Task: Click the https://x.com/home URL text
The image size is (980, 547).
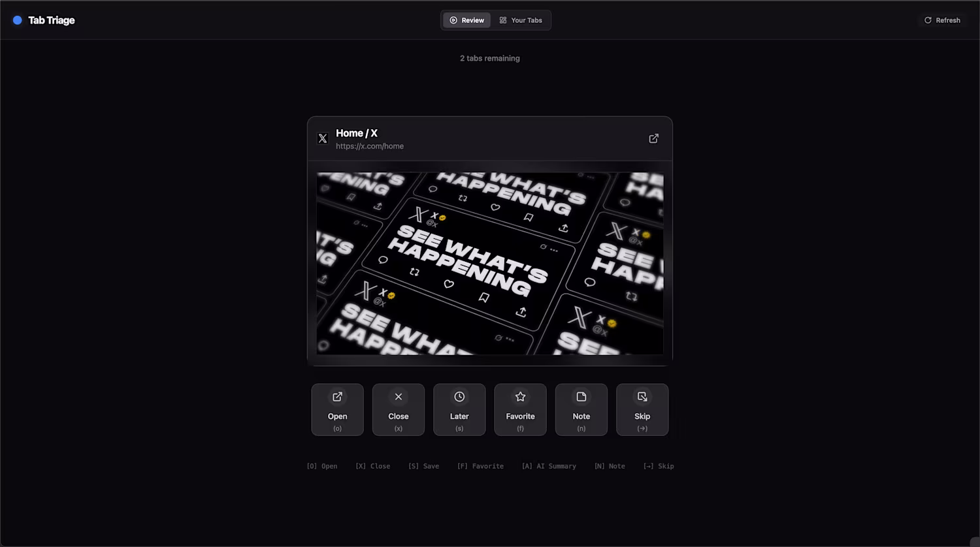Action: (370, 146)
